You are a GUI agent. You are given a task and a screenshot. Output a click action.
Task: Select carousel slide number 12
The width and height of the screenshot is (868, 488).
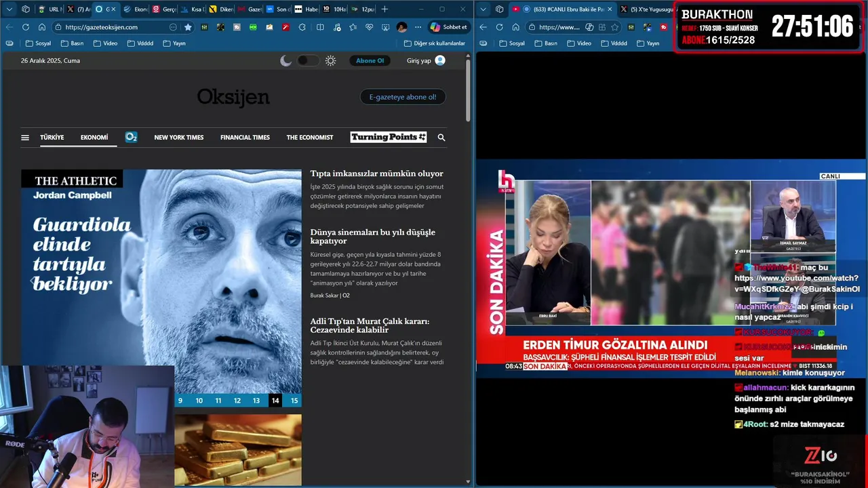[x=237, y=401]
